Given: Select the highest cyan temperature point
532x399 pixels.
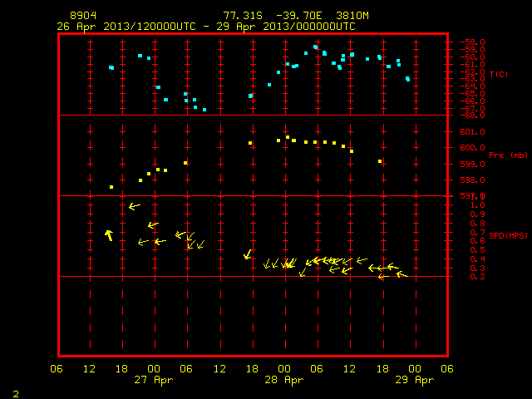Looking at the screenshot, I should pos(316,47).
